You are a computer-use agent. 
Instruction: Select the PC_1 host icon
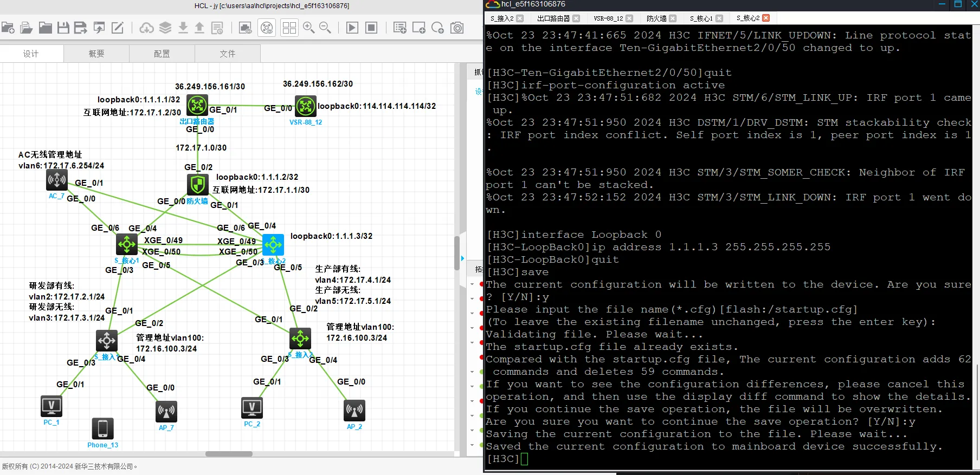click(51, 406)
